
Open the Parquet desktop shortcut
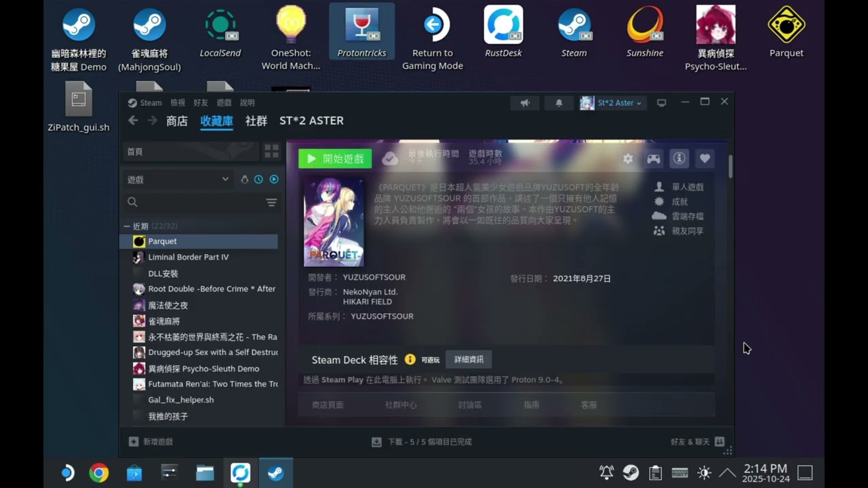tap(786, 33)
